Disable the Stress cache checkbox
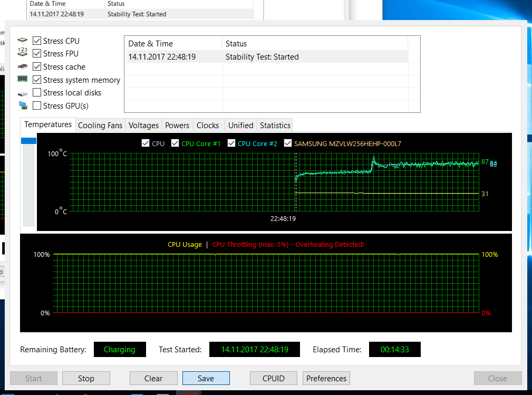Image resolution: width=532 pixels, height=395 pixels. click(37, 66)
